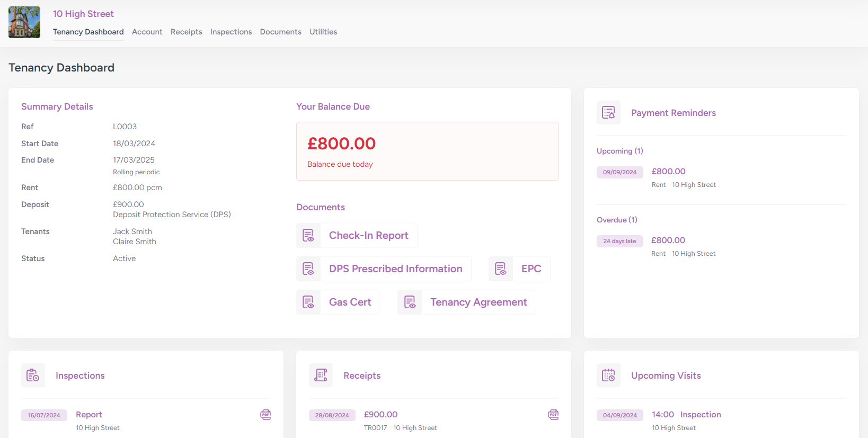The image size is (868, 438).
Task: Click the Inspections panel icon
Action: [33, 375]
